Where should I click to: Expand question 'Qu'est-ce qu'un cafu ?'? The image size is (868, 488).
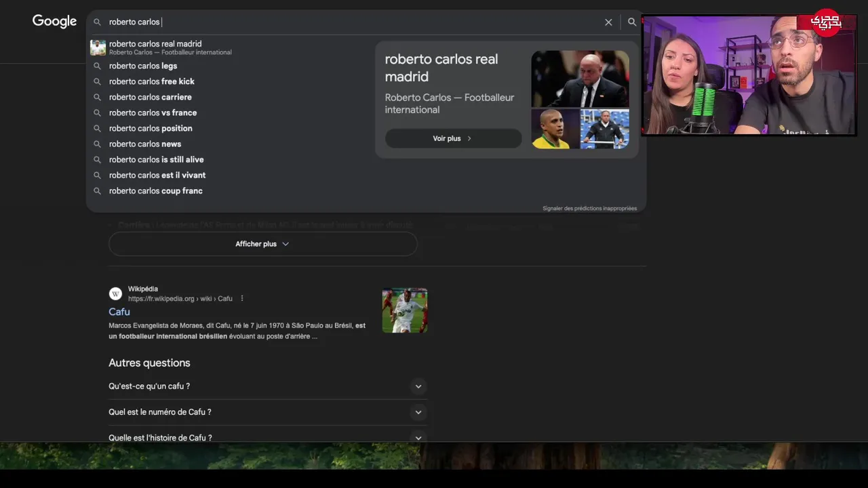click(x=267, y=386)
